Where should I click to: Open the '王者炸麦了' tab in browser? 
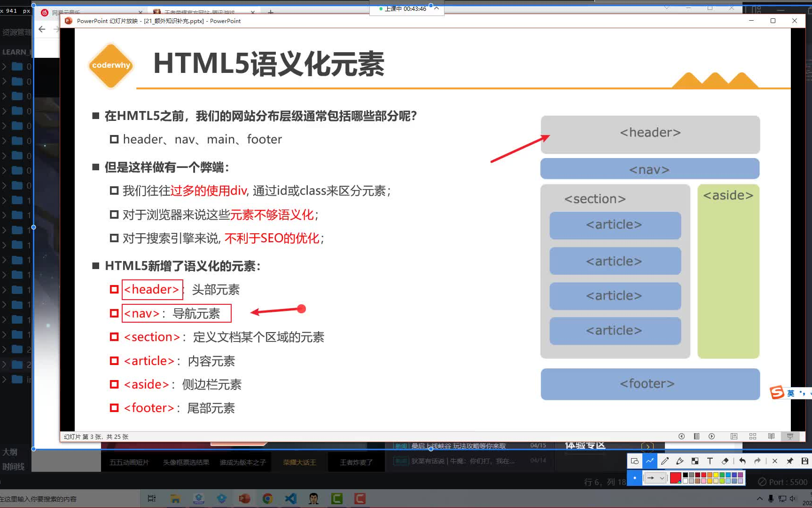(356, 462)
